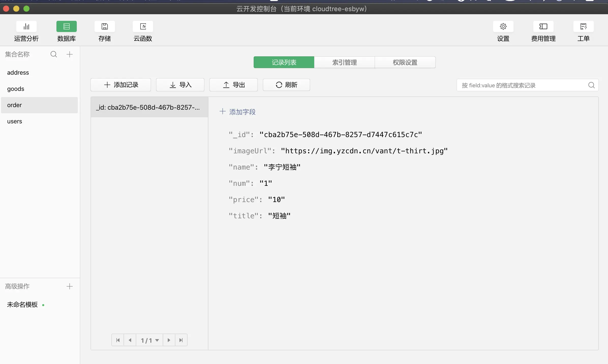This screenshot has width=608, height=364.
Task: Click the plus icon beside 高级操作
Action: (70, 286)
